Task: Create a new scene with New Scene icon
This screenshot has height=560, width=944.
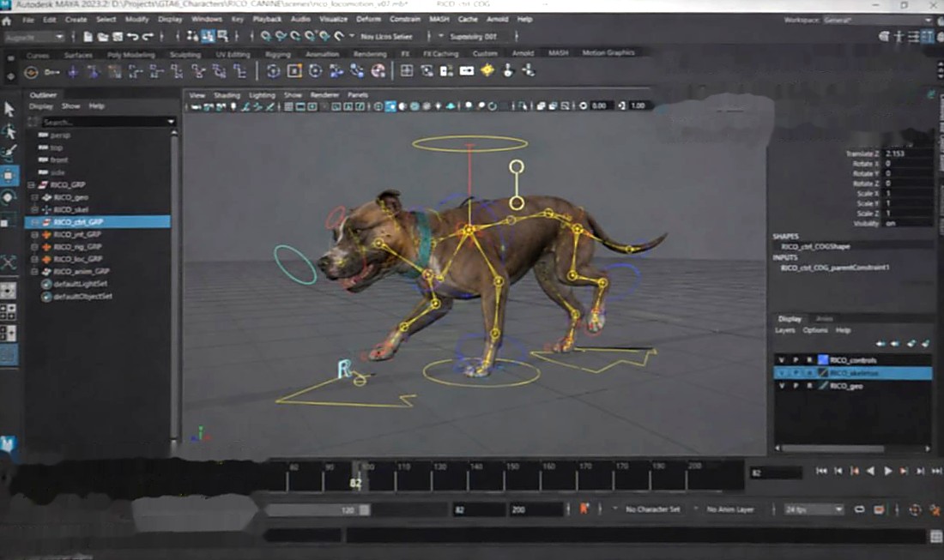Action: tap(88, 37)
